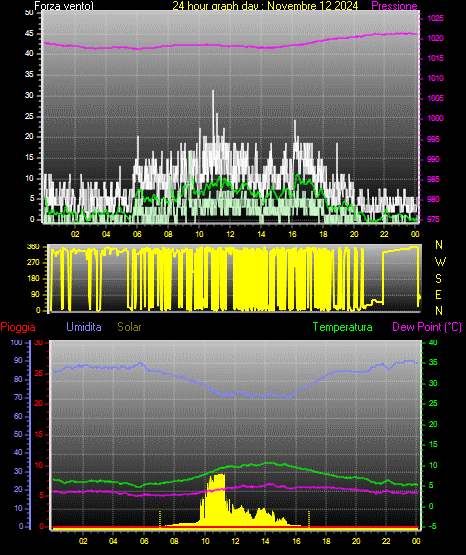Click compass letter 'E' beside direction graph
The image size is (466, 555).
pyautogui.click(x=438, y=295)
